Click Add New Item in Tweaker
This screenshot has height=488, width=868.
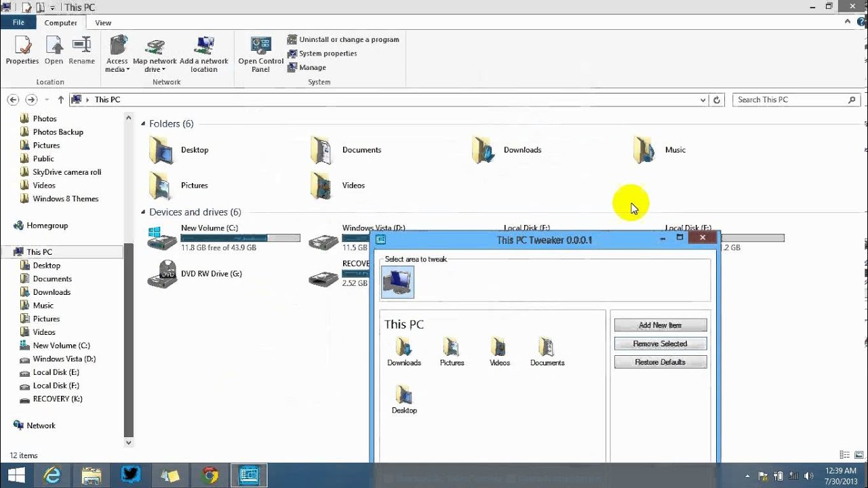[x=660, y=325]
